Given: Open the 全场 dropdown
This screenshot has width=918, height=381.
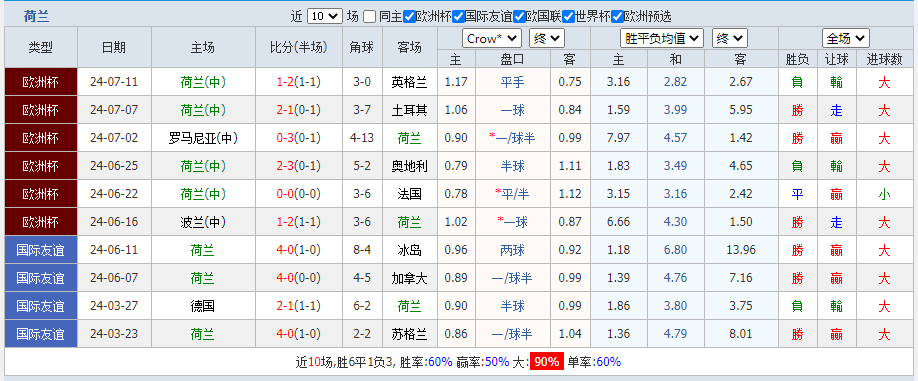Looking at the screenshot, I should click(x=845, y=39).
